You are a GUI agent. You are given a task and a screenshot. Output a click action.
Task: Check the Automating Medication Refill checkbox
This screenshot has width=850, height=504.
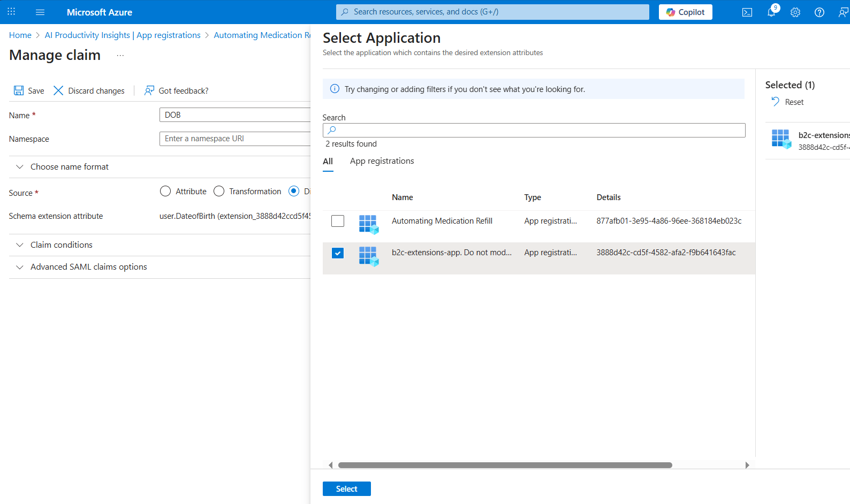tap(338, 221)
